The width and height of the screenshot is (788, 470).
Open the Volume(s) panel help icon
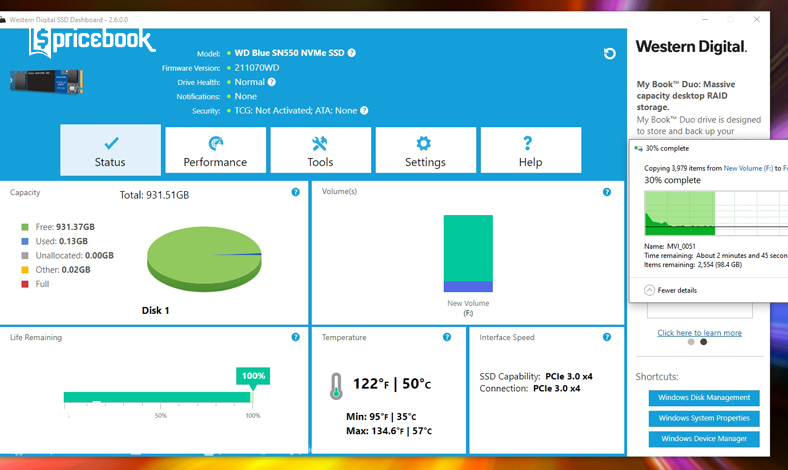tap(607, 192)
